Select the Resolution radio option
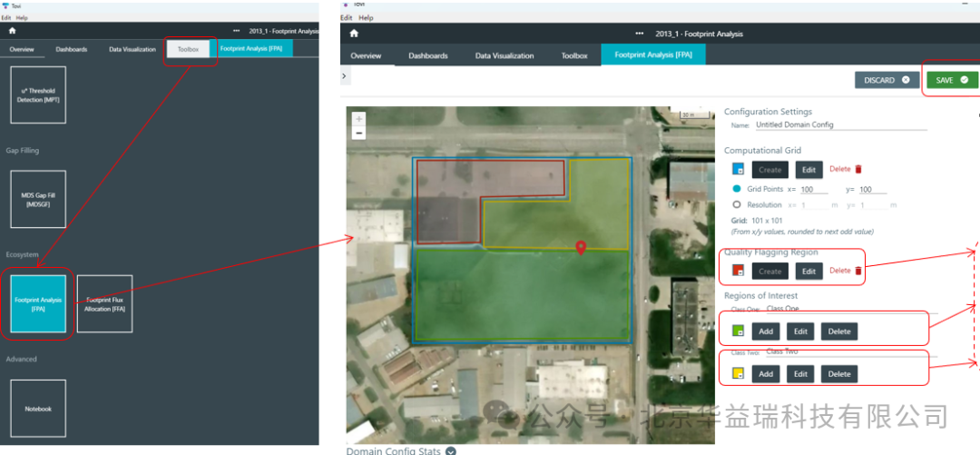The width and height of the screenshot is (980, 455). coord(737,205)
